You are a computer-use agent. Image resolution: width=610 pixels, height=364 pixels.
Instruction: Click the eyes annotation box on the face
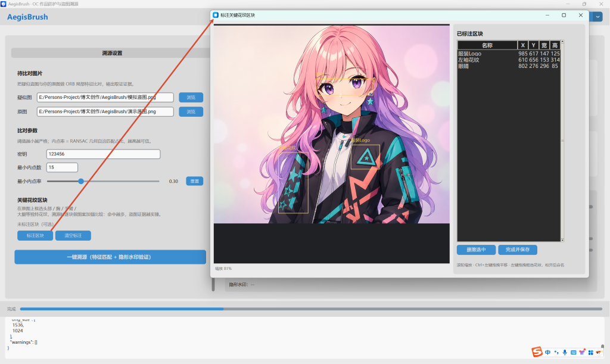pos(344,87)
